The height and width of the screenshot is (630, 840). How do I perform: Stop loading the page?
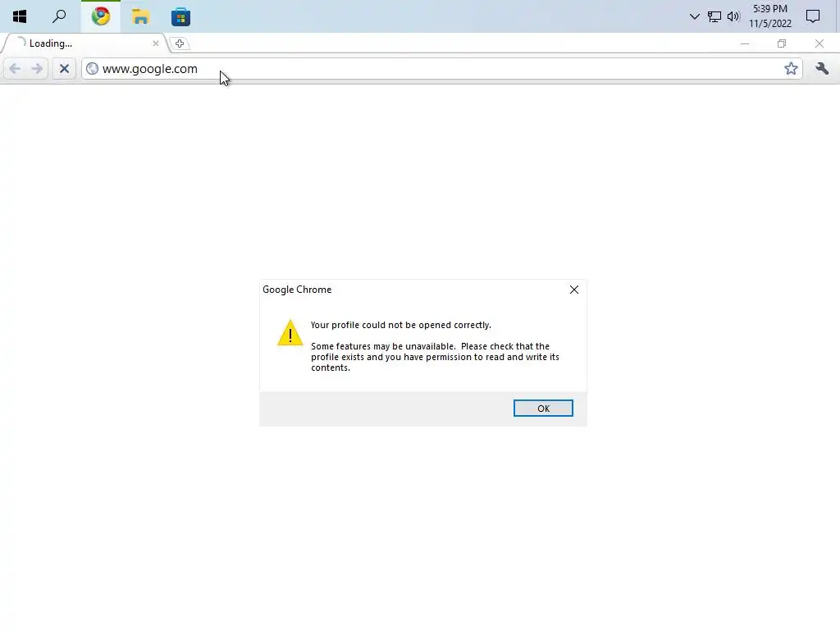click(64, 69)
